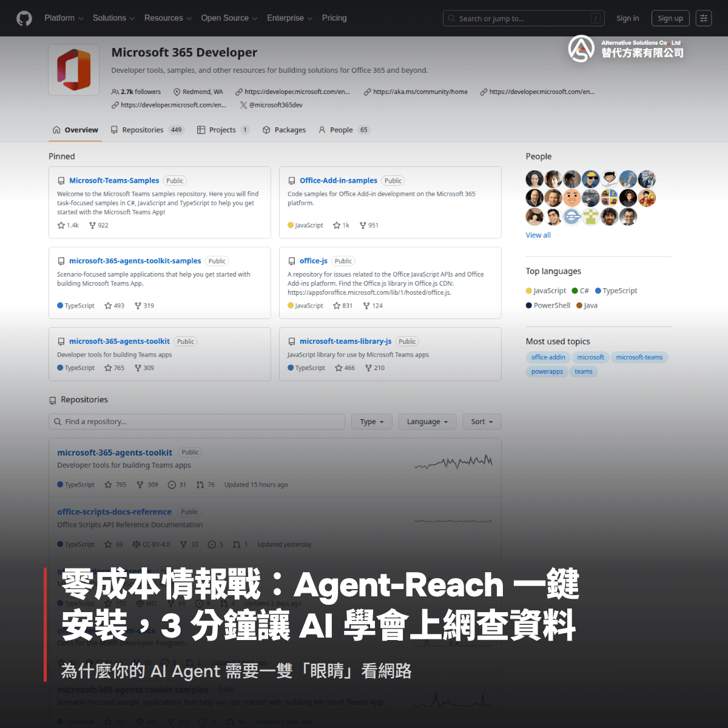This screenshot has width=728, height=728.
Task: Click the Sign up button
Action: pyautogui.click(x=670, y=18)
